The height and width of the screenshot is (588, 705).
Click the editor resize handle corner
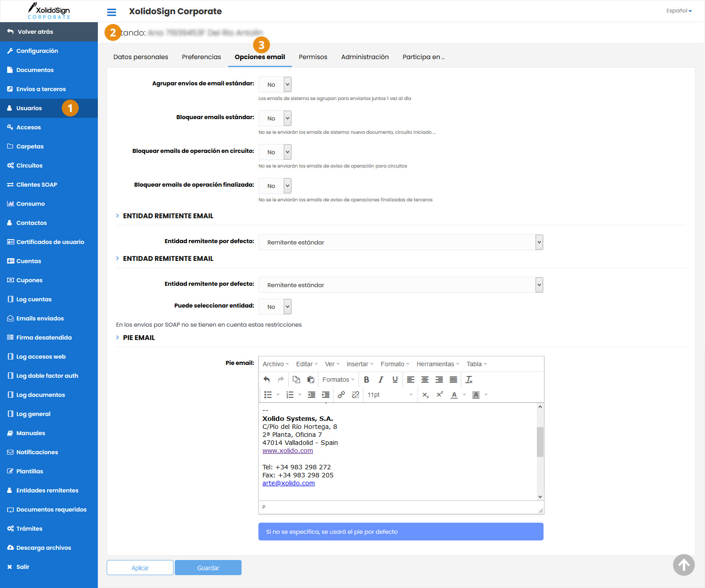click(540, 511)
